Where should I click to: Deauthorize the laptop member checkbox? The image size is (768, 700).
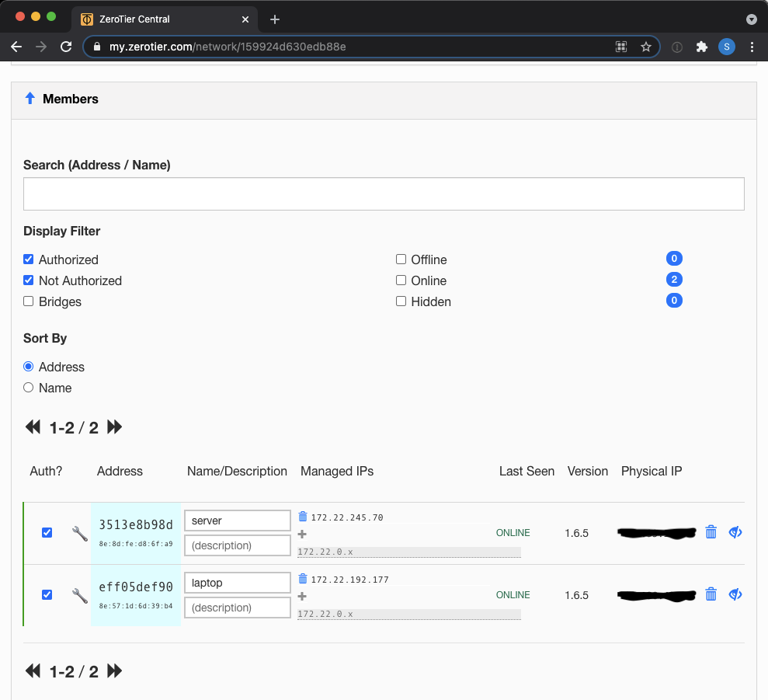(47, 594)
